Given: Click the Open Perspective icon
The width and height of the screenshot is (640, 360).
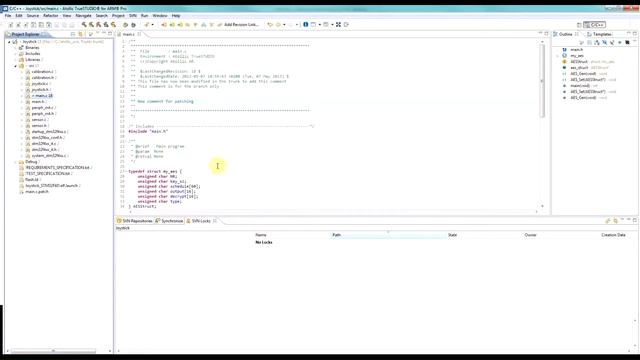Looking at the screenshot, I should click(x=579, y=25).
